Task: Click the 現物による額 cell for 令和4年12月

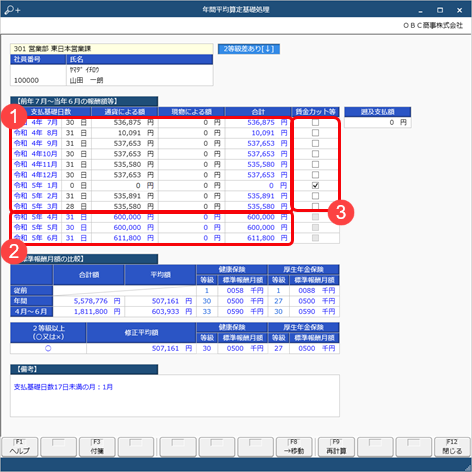Action: click(x=192, y=175)
